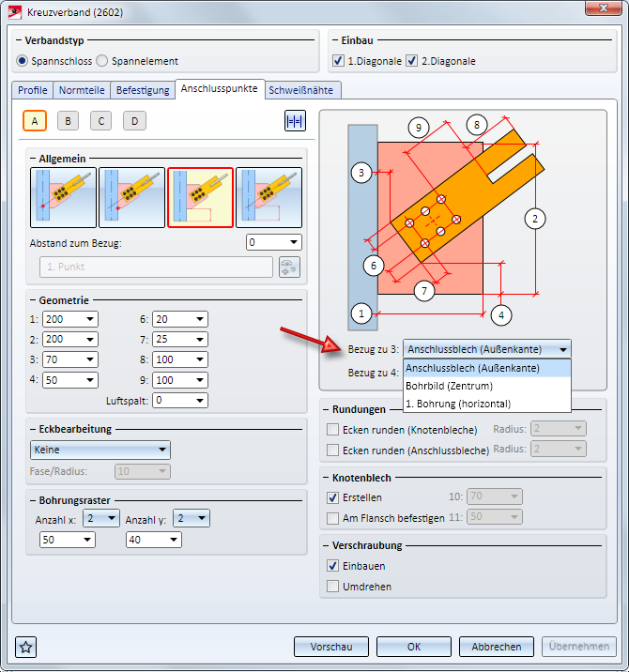Viewport: 629px width, 672px height.
Task: Select connection point B
Action: (68, 121)
